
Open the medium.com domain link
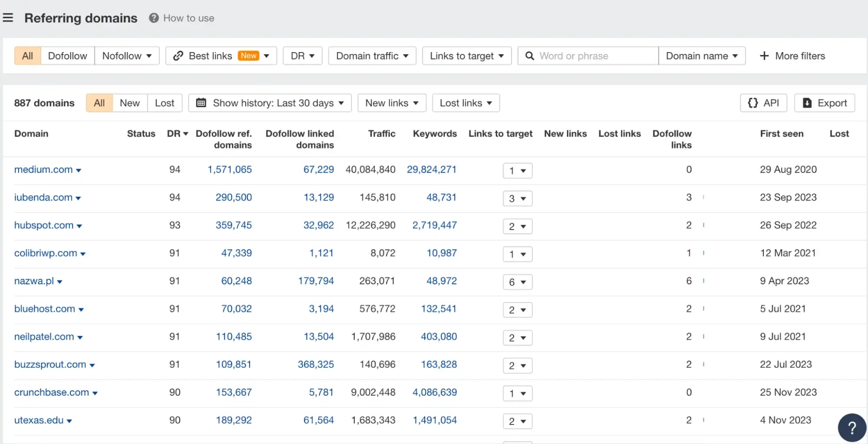pyautogui.click(x=43, y=170)
